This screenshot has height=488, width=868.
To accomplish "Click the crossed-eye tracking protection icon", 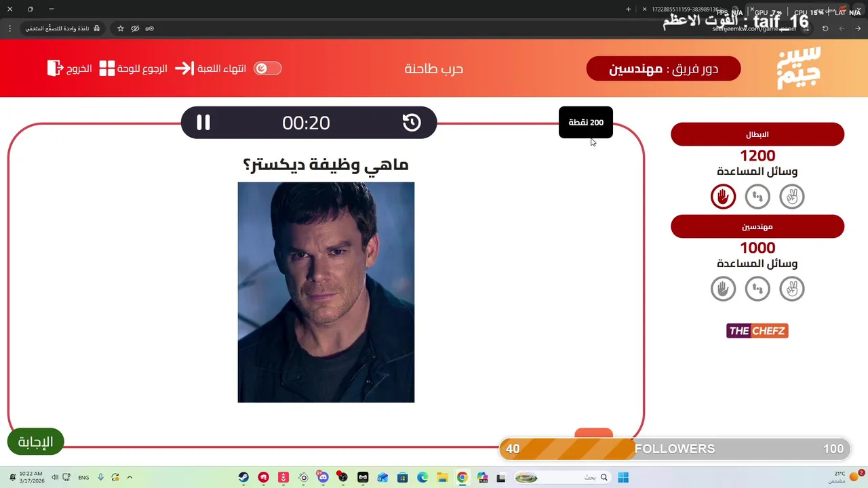I will pos(135,28).
